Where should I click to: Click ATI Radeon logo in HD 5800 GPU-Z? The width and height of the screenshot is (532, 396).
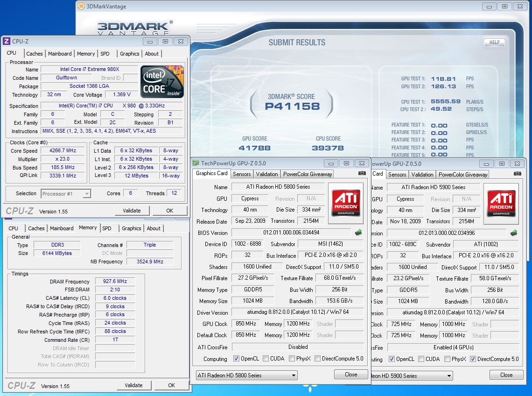346,203
